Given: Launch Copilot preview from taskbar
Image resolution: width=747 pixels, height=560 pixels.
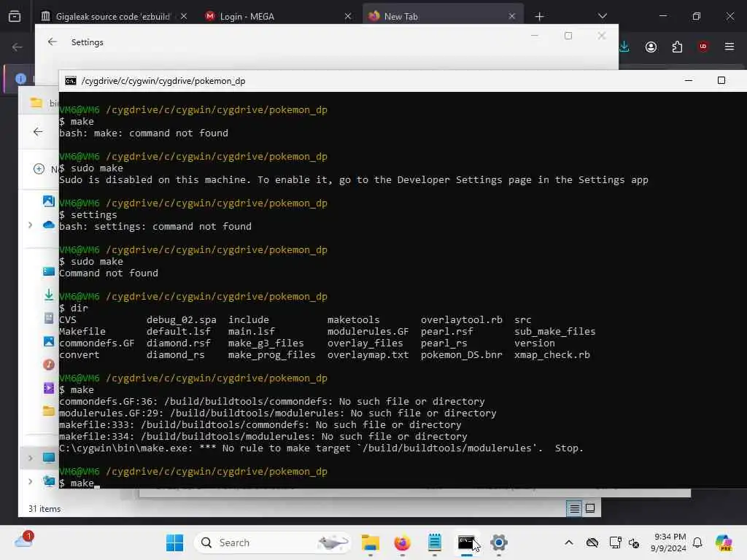Looking at the screenshot, I should click(724, 542).
